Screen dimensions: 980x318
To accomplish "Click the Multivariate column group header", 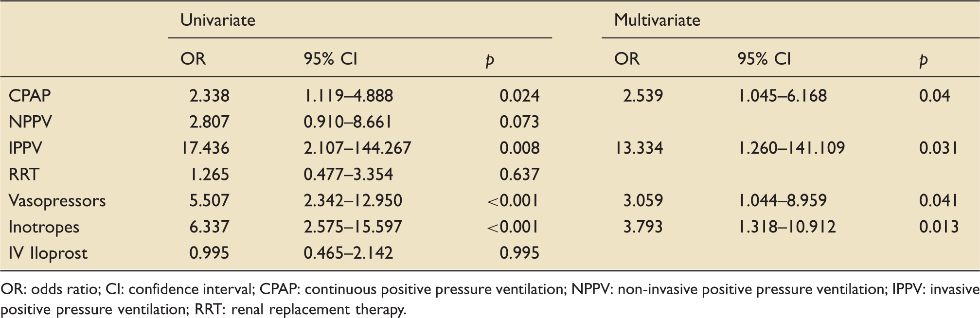I will [657, 20].
